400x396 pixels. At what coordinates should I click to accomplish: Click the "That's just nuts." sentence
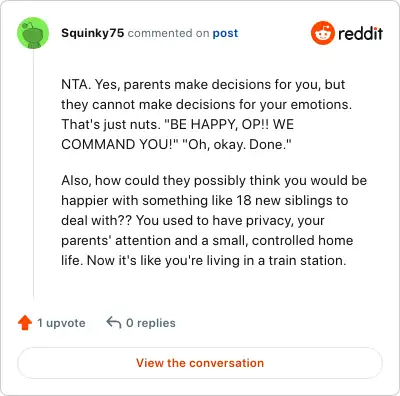click(x=111, y=124)
